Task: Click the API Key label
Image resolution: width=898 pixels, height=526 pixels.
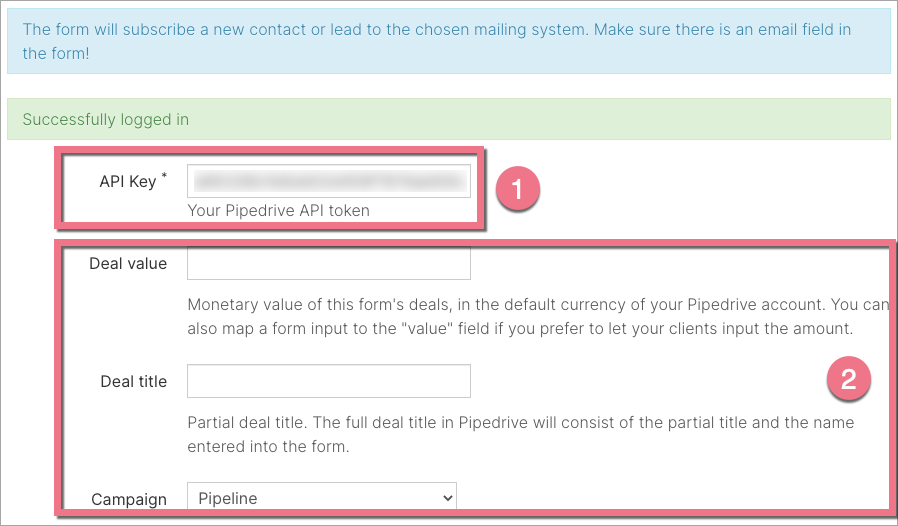Action: [128, 182]
